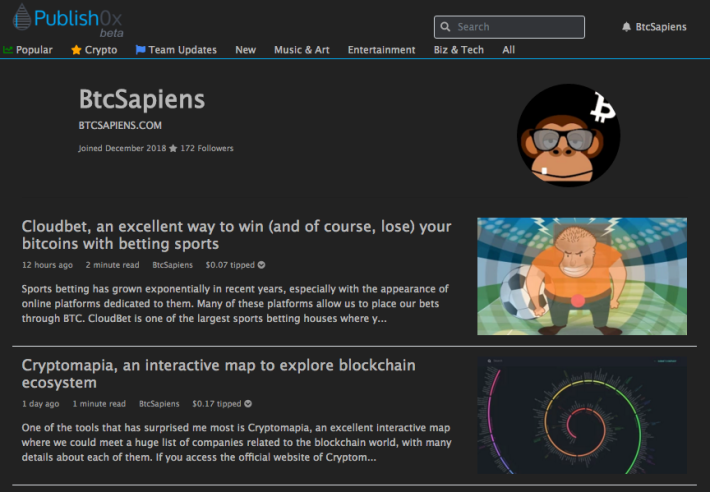The height and width of the screenshot is (492, 710).
Task: Click the '1 minute read' label
Action: click(99, 403)
